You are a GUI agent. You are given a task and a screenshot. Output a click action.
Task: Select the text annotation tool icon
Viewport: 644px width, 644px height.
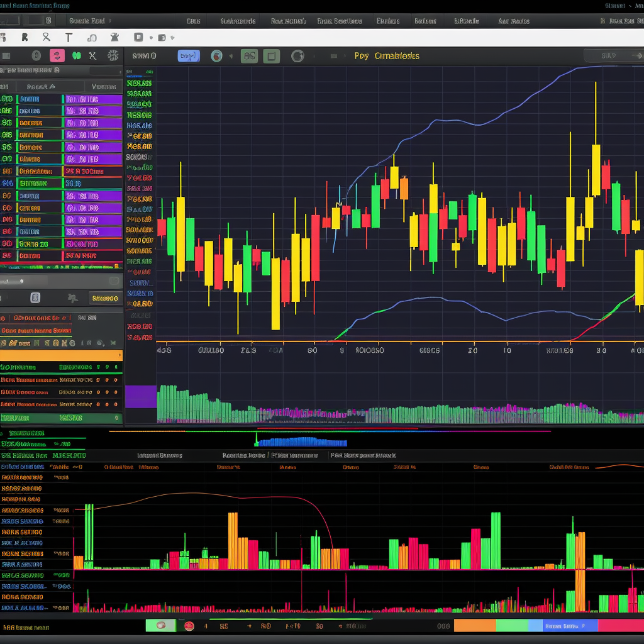(x=69, y=37)
